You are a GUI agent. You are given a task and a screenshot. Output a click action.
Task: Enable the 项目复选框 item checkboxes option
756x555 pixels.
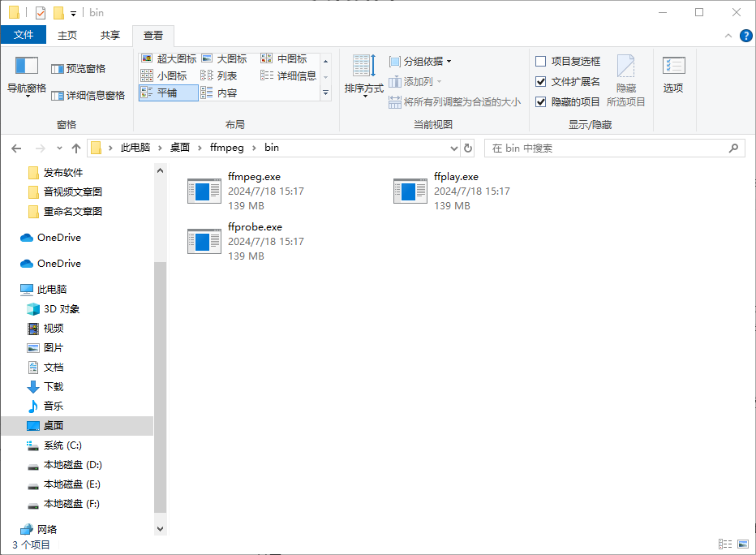tap(541, 61)
